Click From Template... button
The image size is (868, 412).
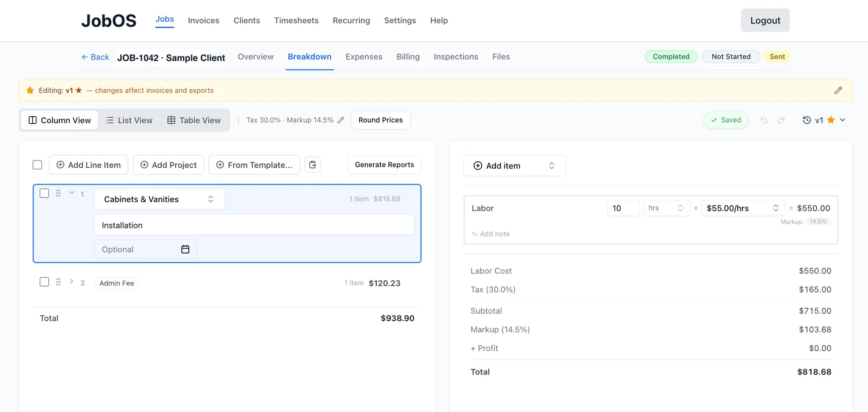pyautogui.click(x=254, y=164)
